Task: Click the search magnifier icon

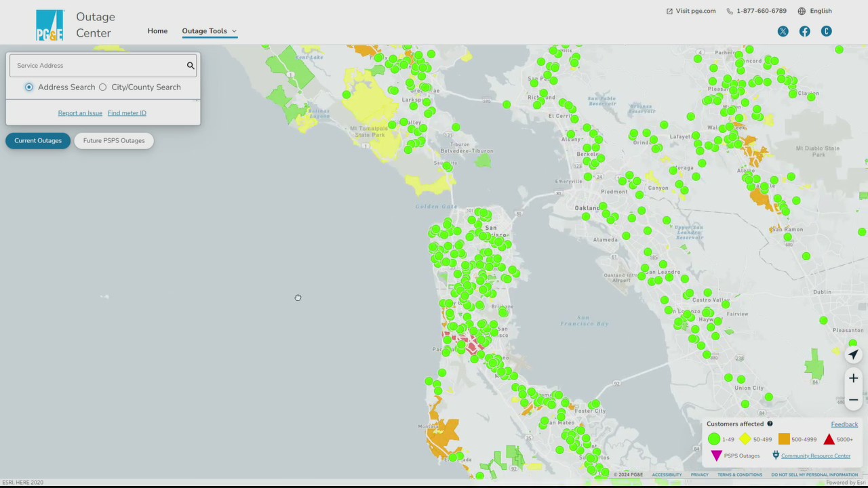Action: tap(191, 66)
